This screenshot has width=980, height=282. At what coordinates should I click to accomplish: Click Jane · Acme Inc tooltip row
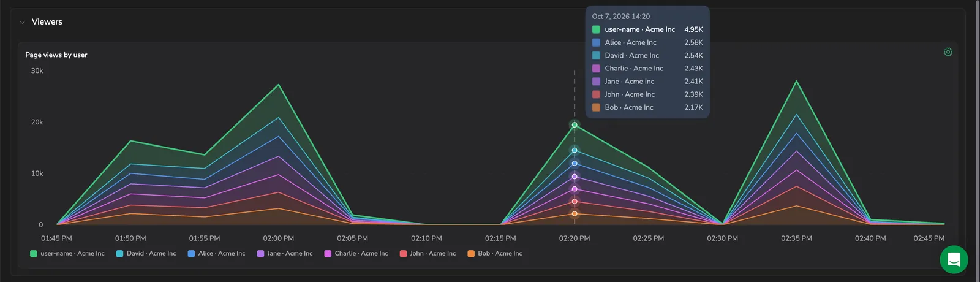tap(647, 81)
